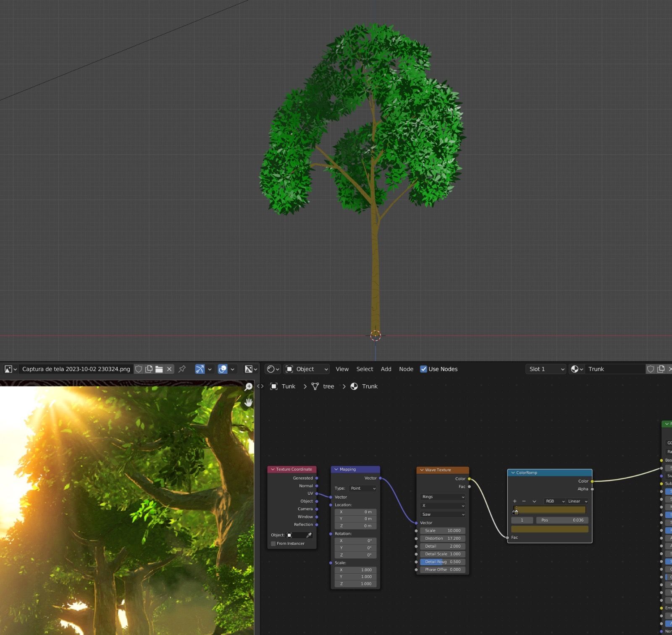Click the zoom magnifier icon in image viewer
Viewport: 672px width, 635px height.
coord(249,387)
